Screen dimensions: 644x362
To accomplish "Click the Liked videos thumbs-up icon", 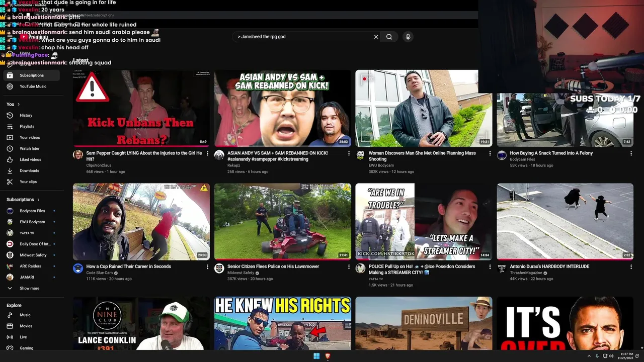I will 10,160.
